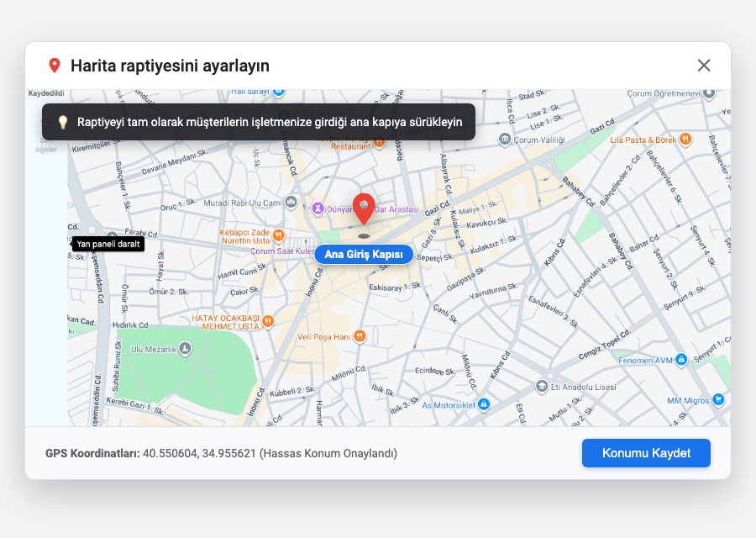Click the Yan paneli daralt tooltip

pyautogui.click(x=108, y=244)
